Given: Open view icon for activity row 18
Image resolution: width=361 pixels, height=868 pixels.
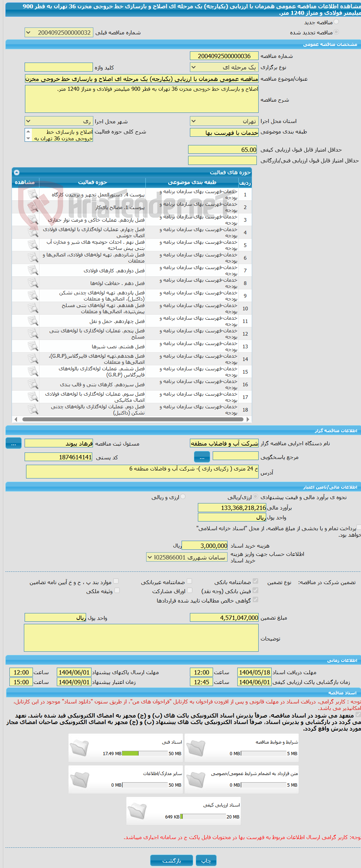Looking at the screenshot, I should pos(33,410).
